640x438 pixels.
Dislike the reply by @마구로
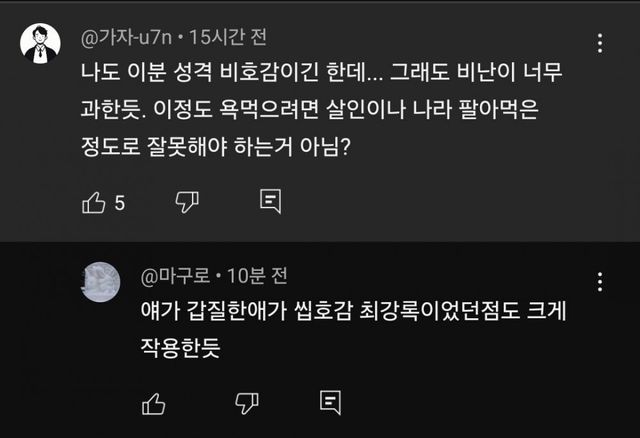point(246,402)
